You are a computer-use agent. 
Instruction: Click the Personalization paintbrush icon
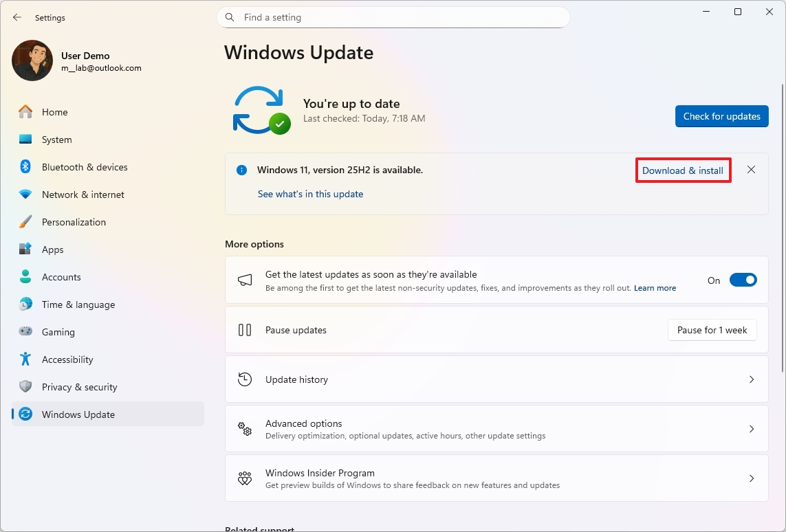coord(25,222)
